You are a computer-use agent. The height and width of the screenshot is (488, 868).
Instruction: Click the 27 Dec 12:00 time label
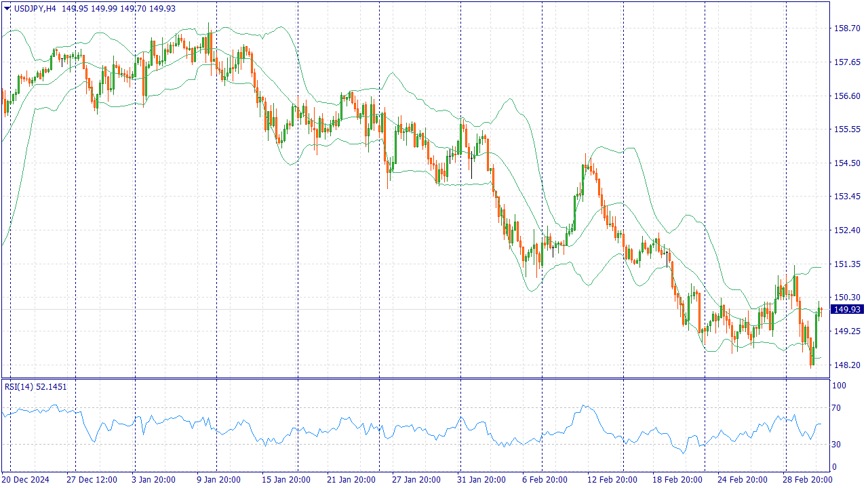(x=93, y=480)
